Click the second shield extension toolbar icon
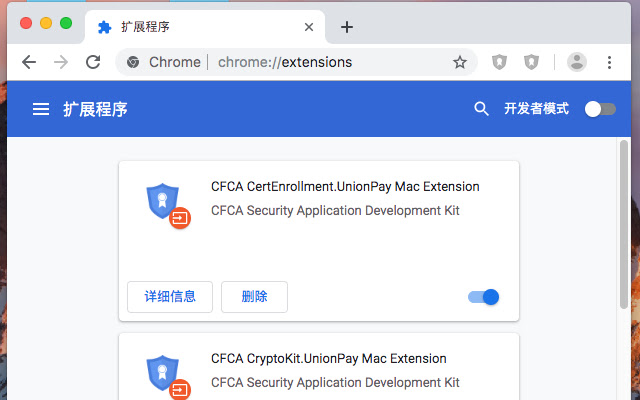Image resolution: width=640 pixels, height=400 pixels. coord(532,62)
